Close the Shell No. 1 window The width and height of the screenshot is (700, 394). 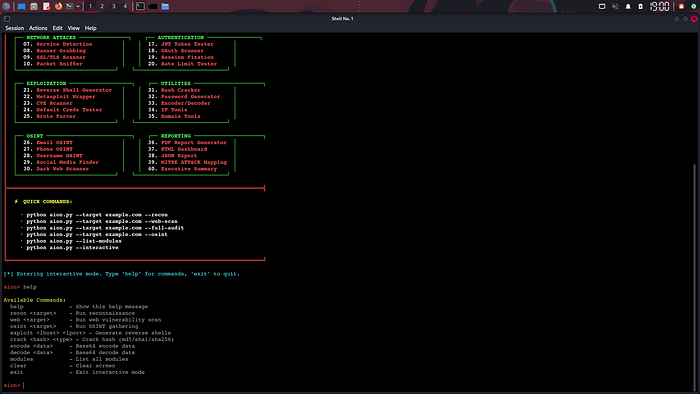pyautogui.click(x=694, y=19)
